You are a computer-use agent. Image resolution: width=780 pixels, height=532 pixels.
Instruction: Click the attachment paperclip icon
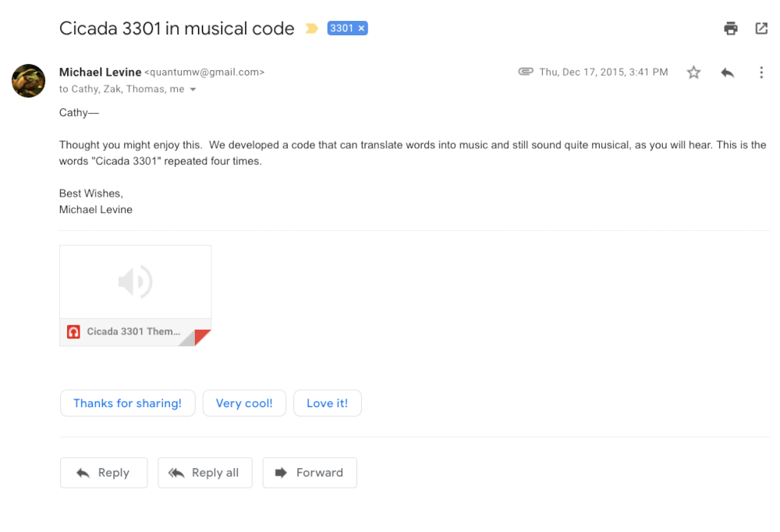click(x=525, y=72)
